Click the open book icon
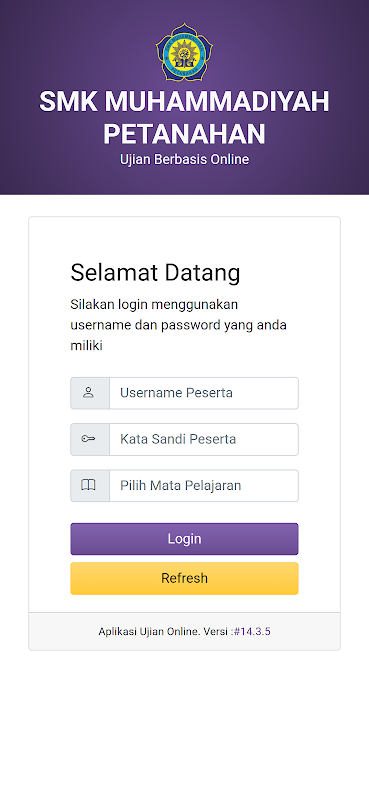The image size is (369, 800). click(x=88, y=485)
